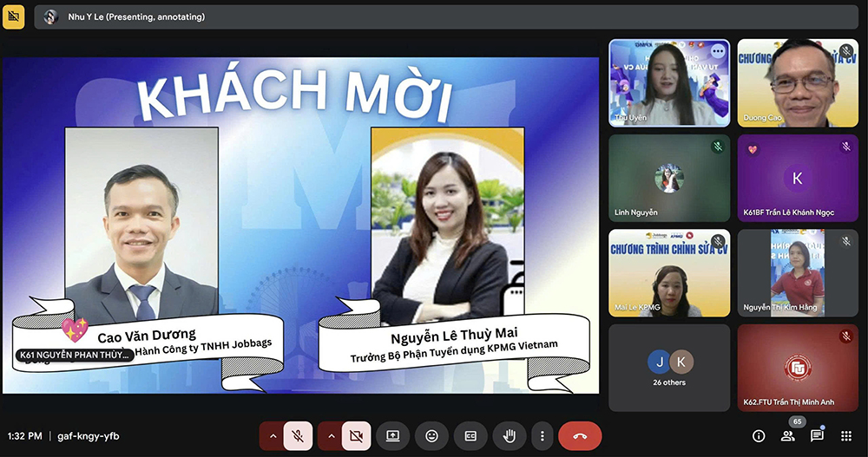This screenshot has height=457, width=868.
Task: Open audio settings chevron beside microphone
Action: tap(273, 436)
